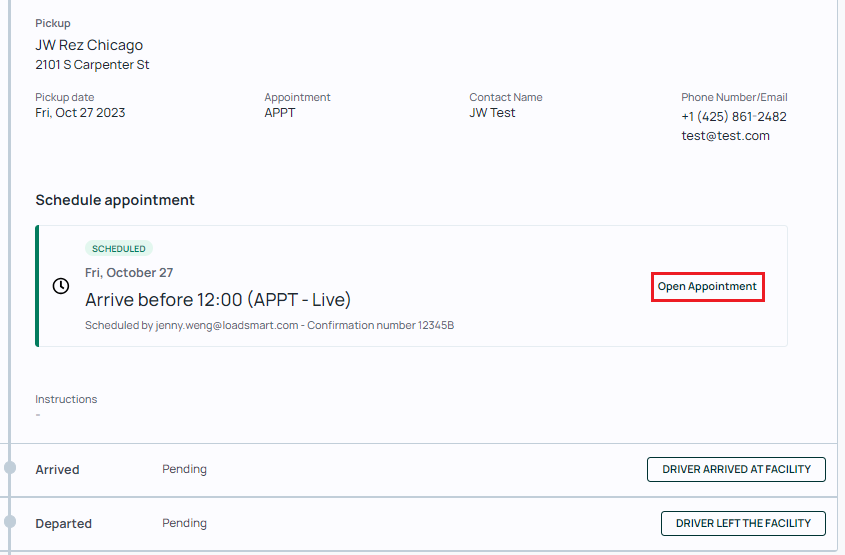Click the Instructions label
The image size is (845, 555).
[x=66, y=399]
